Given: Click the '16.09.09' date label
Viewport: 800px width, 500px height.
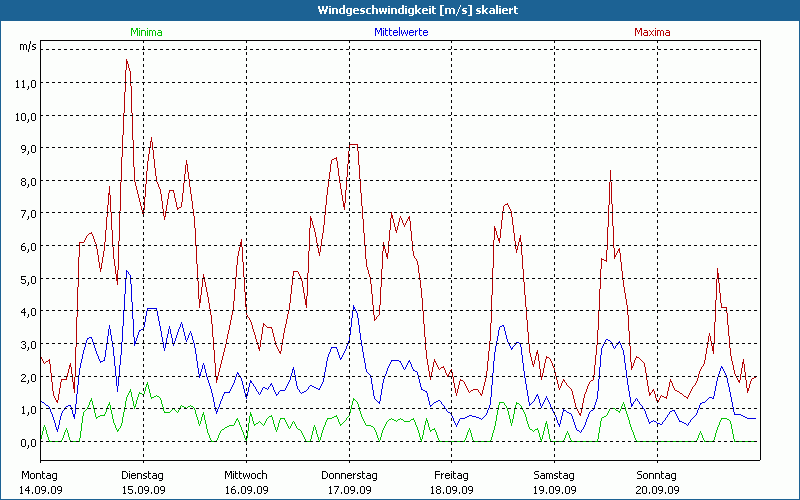Looking at the screenshot, I should click(x=246, y=490).
